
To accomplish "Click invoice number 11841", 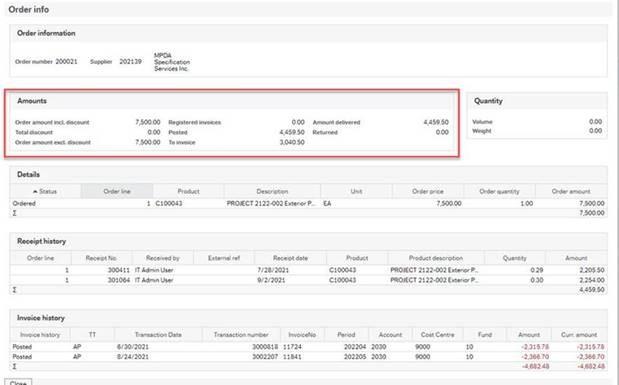I will [x=292, y=357].
